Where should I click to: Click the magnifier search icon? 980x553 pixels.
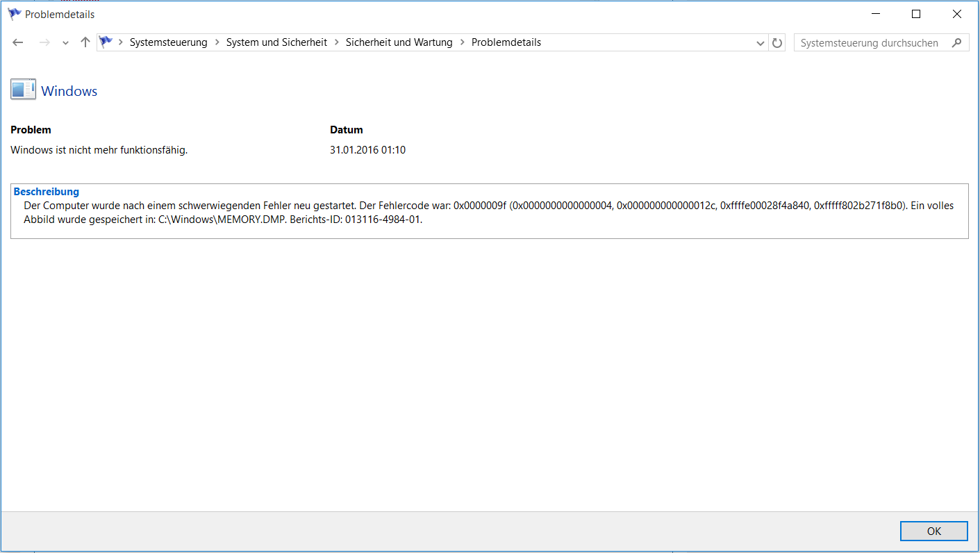click(x=957, y=43)
